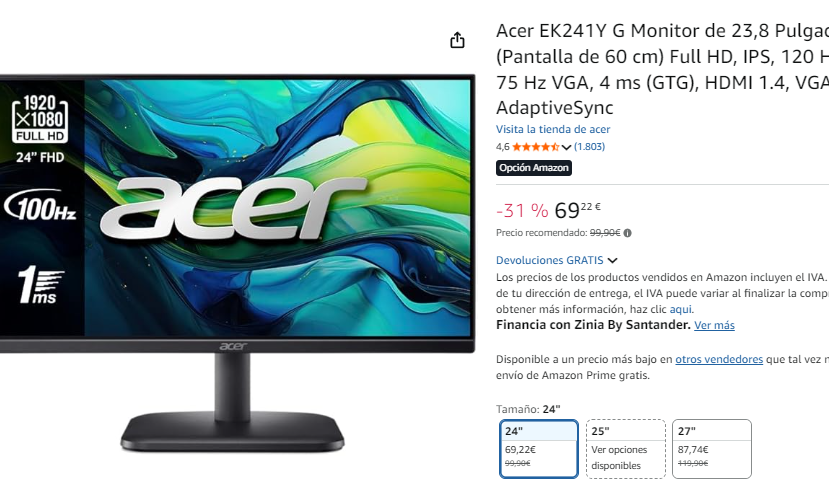
Task: Select the 24" size option
Action: point(539,449)
